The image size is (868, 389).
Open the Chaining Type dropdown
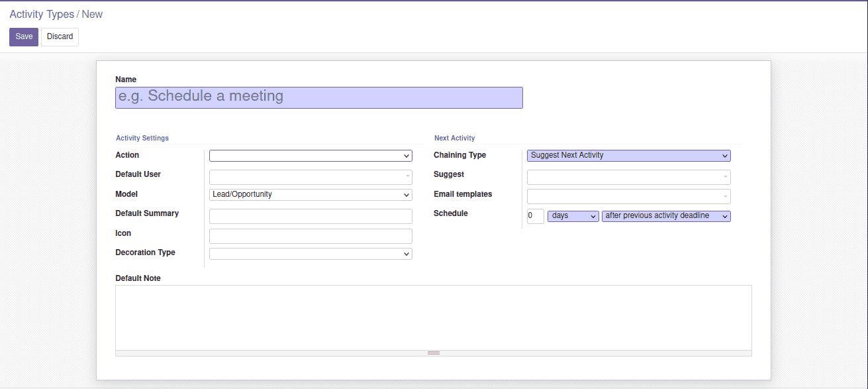pyautogui.click(x=629, y=156)
